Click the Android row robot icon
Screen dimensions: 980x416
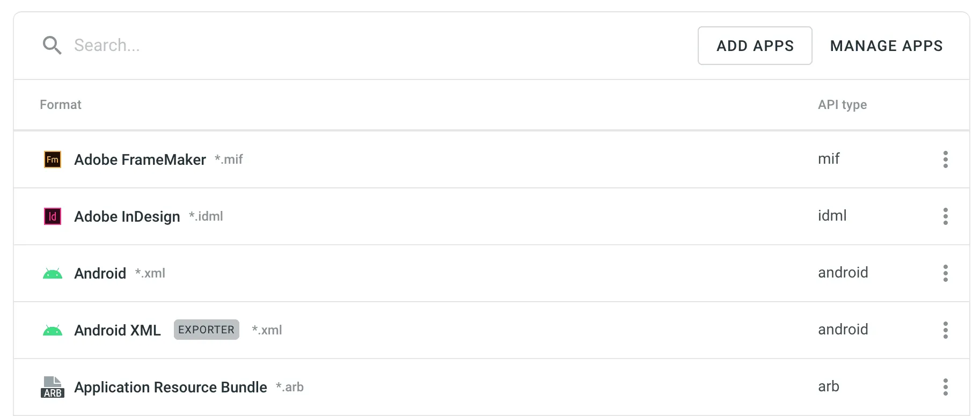53,274
